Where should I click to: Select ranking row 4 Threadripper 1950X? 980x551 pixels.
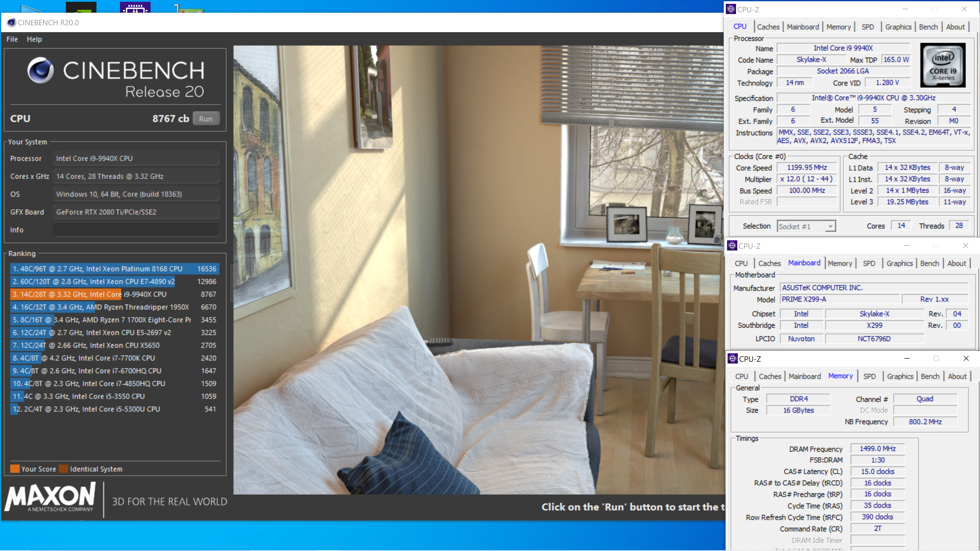click(115, 307)
